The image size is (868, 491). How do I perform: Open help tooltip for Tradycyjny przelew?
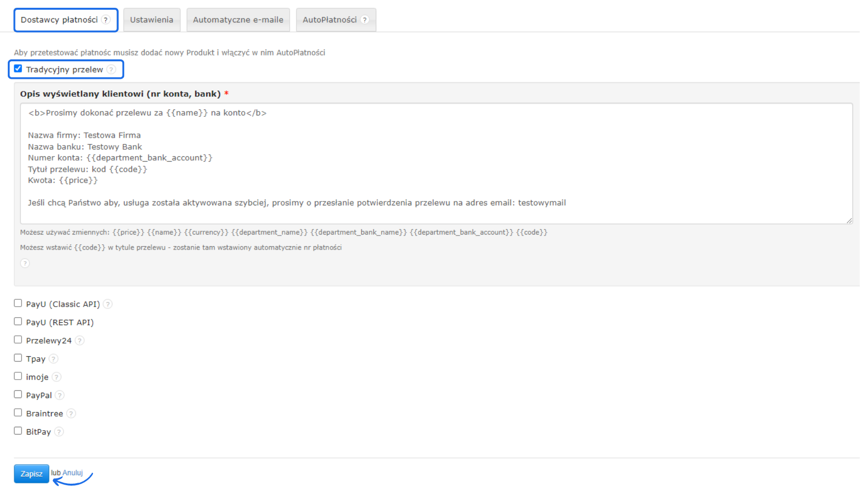click(111, 70)
